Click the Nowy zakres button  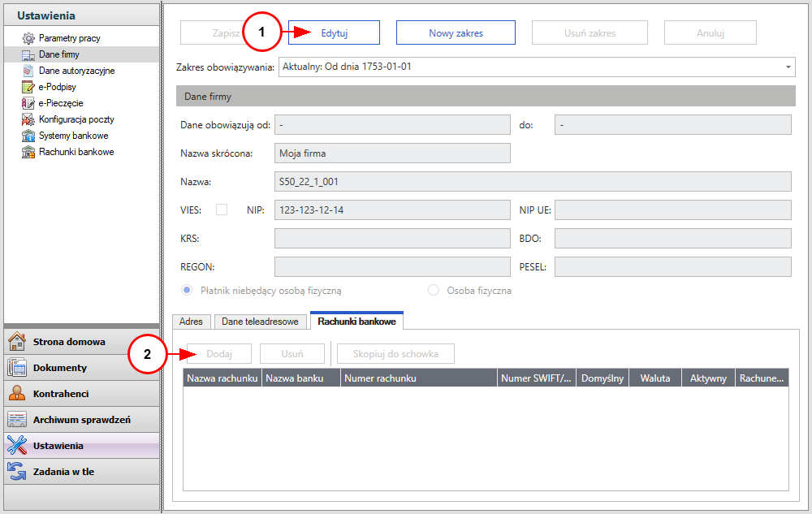[x=456, y=33]
